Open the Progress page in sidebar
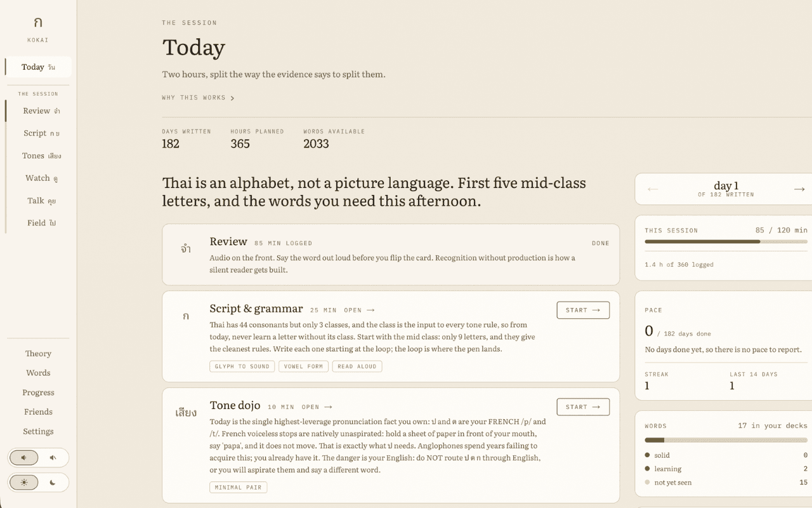Image resolution: width=812 pixels, height=508 pixels. (38, 392)
